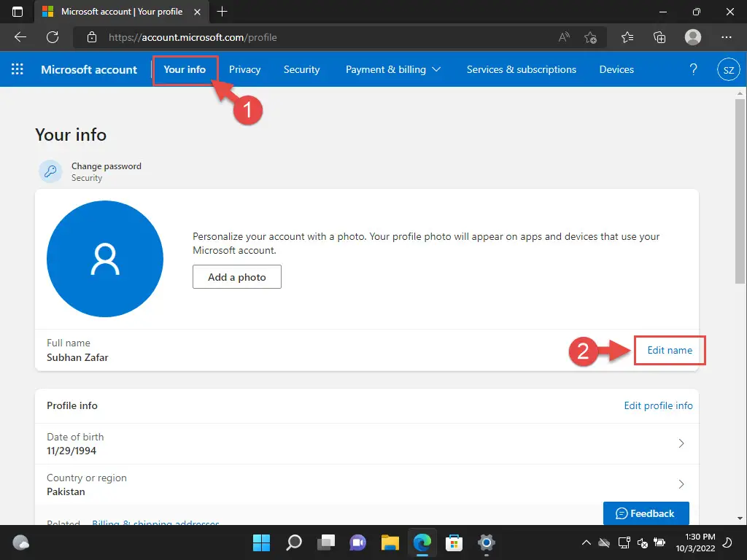Expand the Date of birth row chevron
The width and height of the screenshot is (747, 560).
coord(681,443)
